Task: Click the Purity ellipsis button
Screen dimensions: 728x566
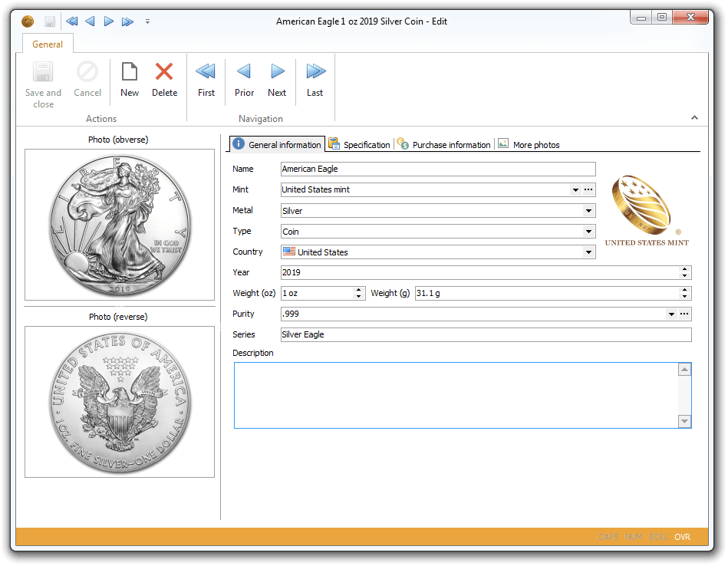Action: 684,314
